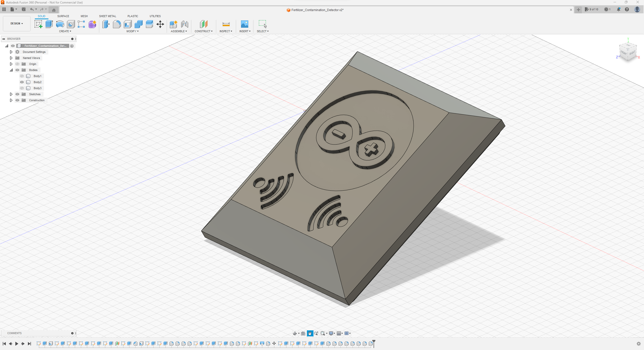Open the DESIGN workspace dropdown

coord(16,23)
